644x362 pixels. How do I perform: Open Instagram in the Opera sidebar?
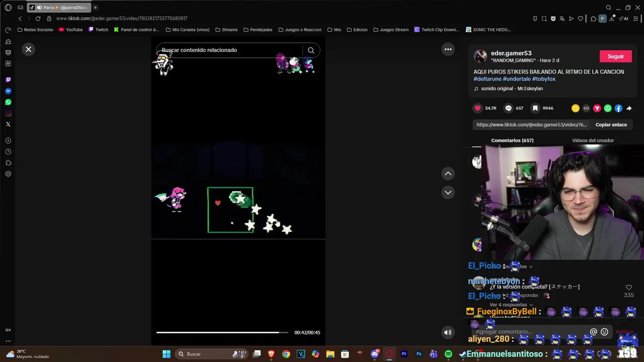[8, 113]
